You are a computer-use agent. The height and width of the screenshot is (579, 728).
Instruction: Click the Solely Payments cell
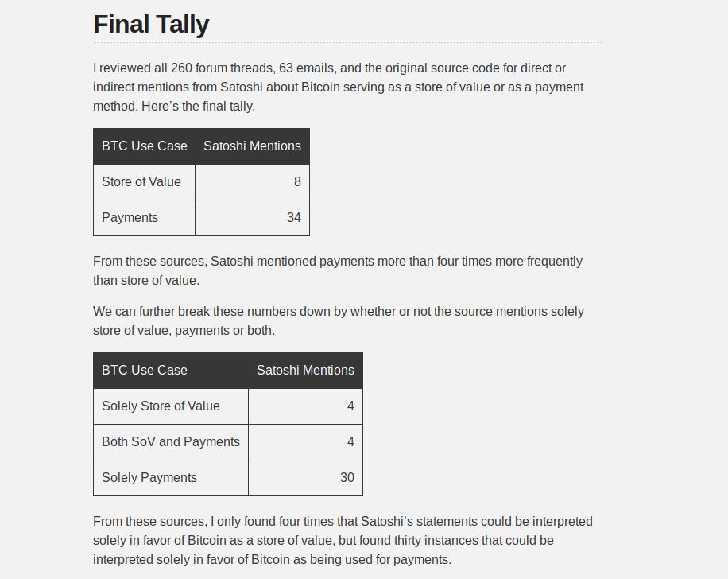pos(170,478)
